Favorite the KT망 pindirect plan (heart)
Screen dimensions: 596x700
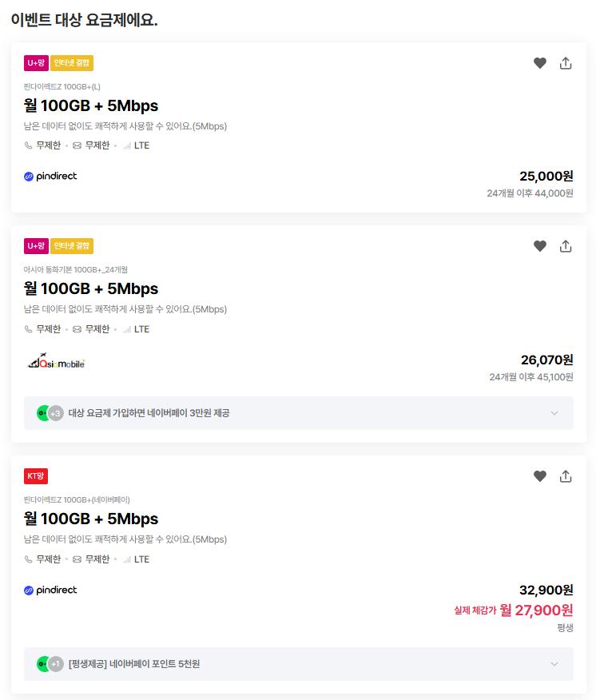pyautogui.click(x=540, y=476)
